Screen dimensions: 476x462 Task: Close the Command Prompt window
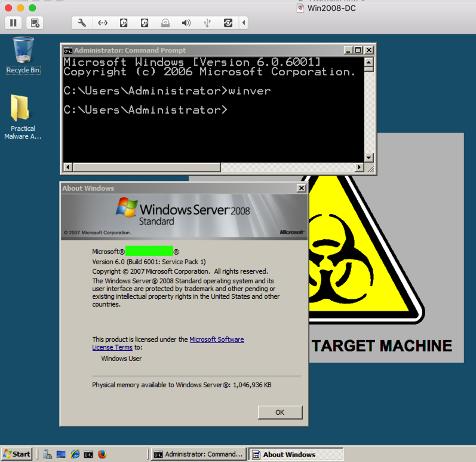click(x=368, y=50)
